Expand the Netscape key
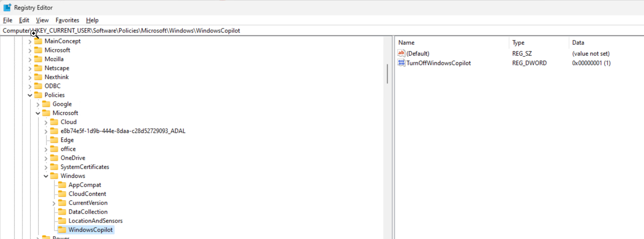Viewport: 644px width, 239px height. coord(30,68)
